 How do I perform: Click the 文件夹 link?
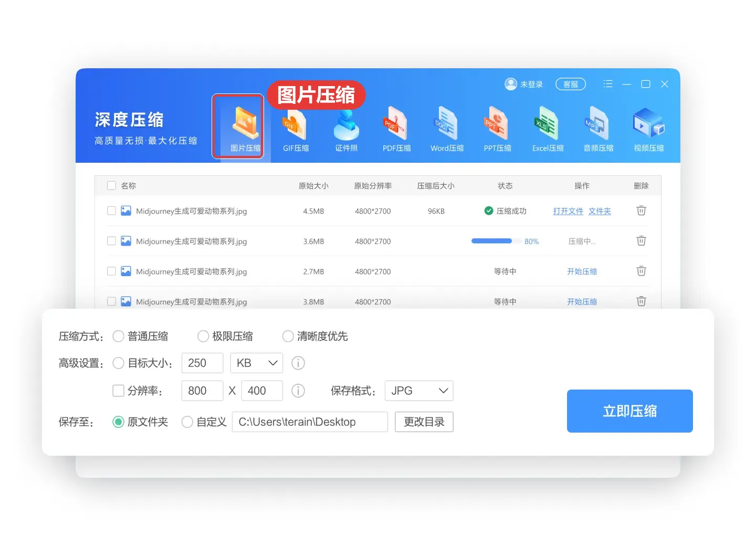tap(600, 211)
